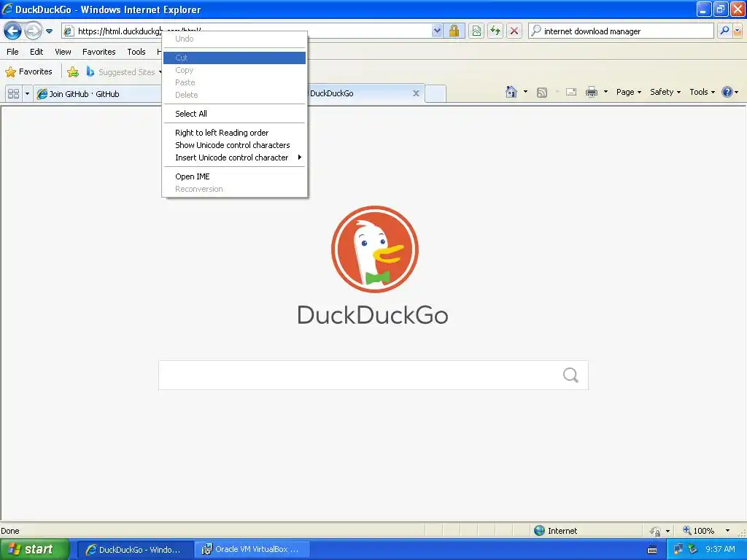747x560 pixels.
Task: Open the tab list dropdown arrow
Action: coord(27,94)
